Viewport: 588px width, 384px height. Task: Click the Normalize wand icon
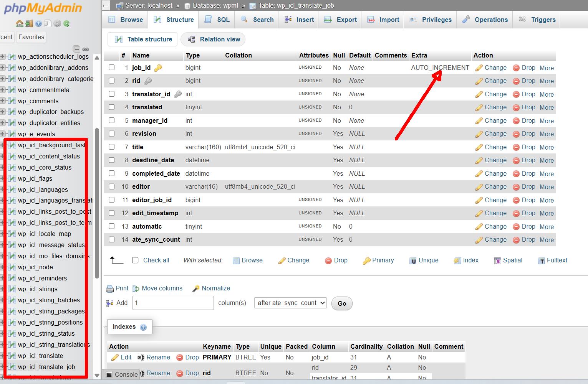point(196,288)
